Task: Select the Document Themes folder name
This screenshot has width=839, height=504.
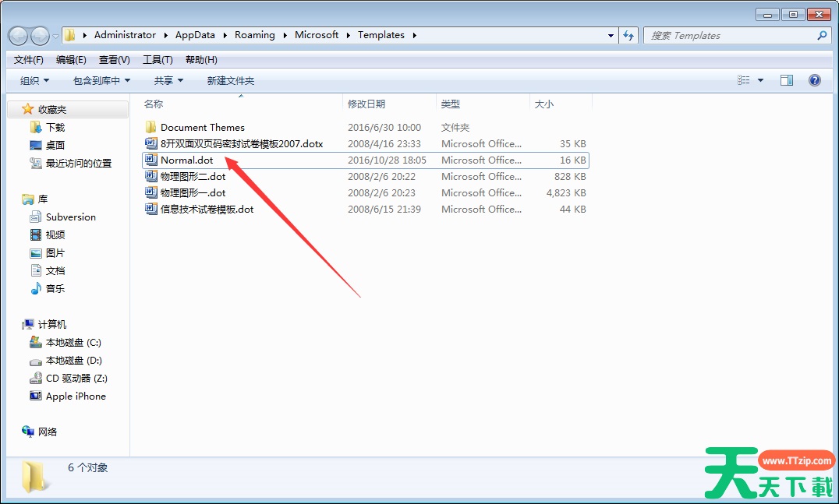Action: pos(202,127)
